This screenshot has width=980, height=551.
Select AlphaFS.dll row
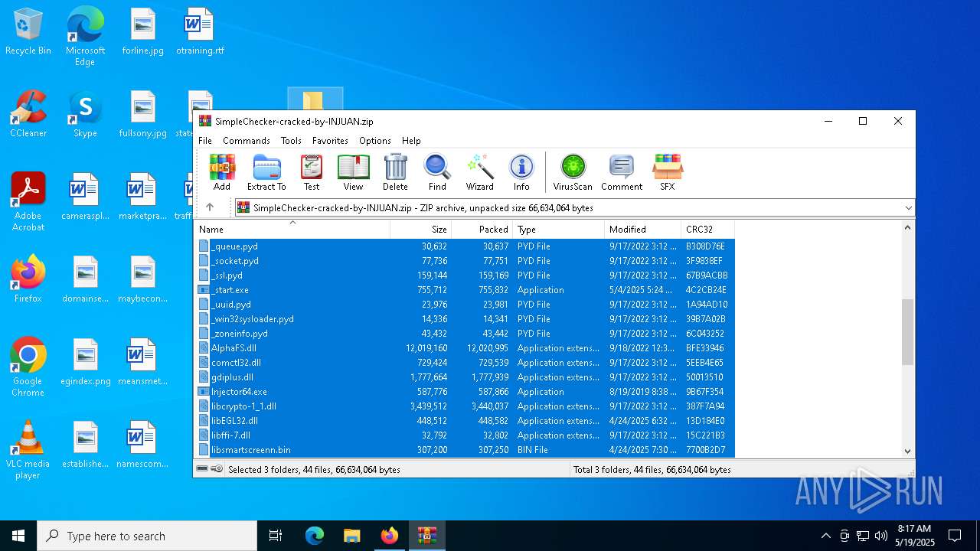coord(465,348)
